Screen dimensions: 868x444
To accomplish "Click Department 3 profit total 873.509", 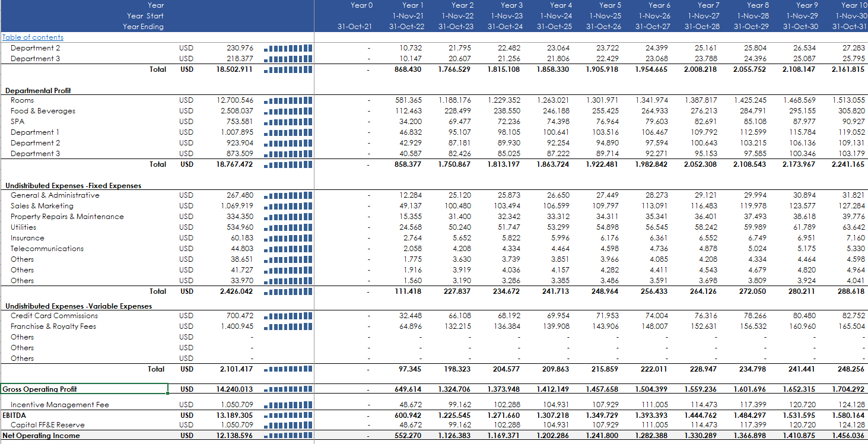I will [240, 154].
